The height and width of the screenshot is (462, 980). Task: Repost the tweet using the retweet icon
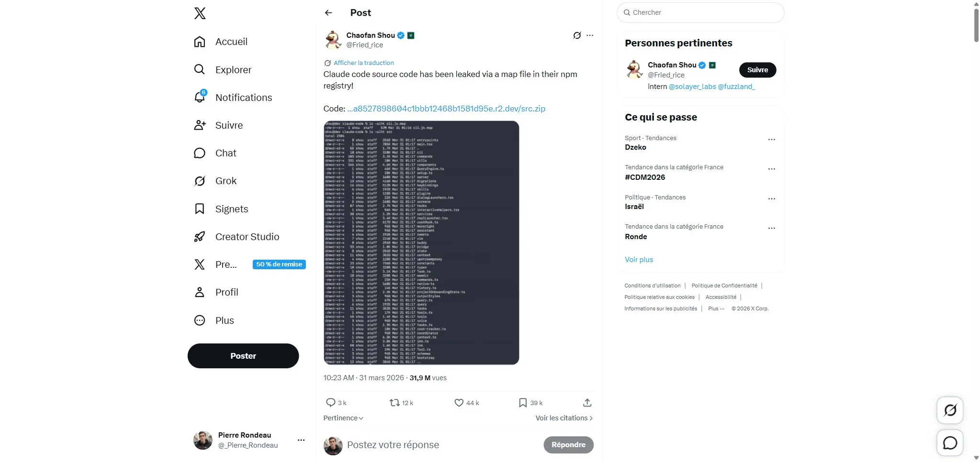(x=394, y=402)
